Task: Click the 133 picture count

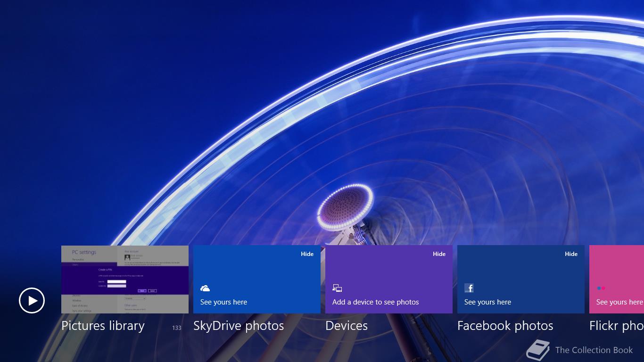Action: click(x=177, y=328)
